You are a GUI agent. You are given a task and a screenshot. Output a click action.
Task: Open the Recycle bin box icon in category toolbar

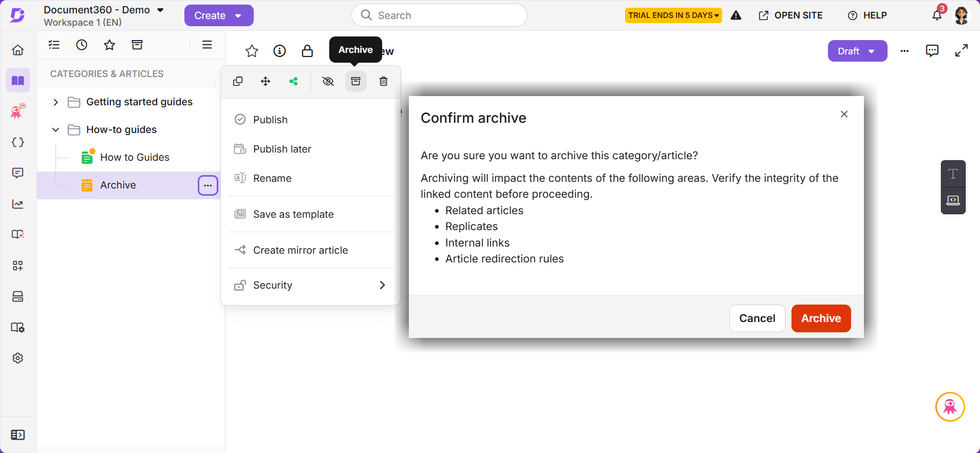click(137, 45)
